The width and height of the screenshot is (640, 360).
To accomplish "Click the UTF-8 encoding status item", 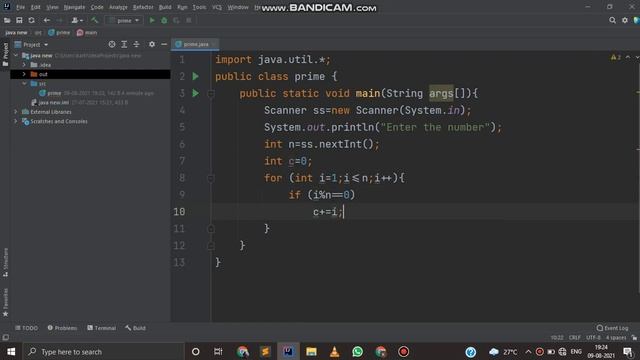I will pos(593,338).
